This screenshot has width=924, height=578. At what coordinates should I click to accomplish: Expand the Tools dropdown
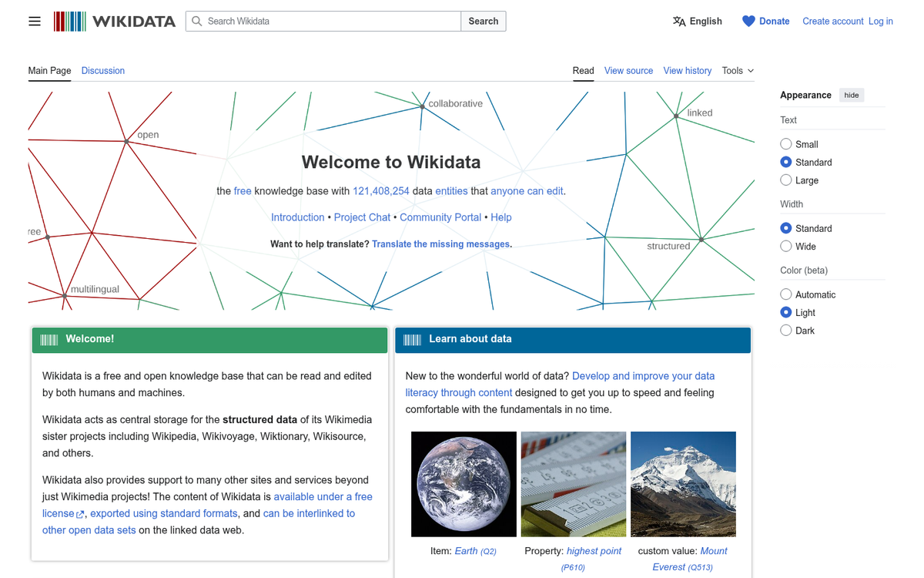pyautogui.click(x=738, y=70)
